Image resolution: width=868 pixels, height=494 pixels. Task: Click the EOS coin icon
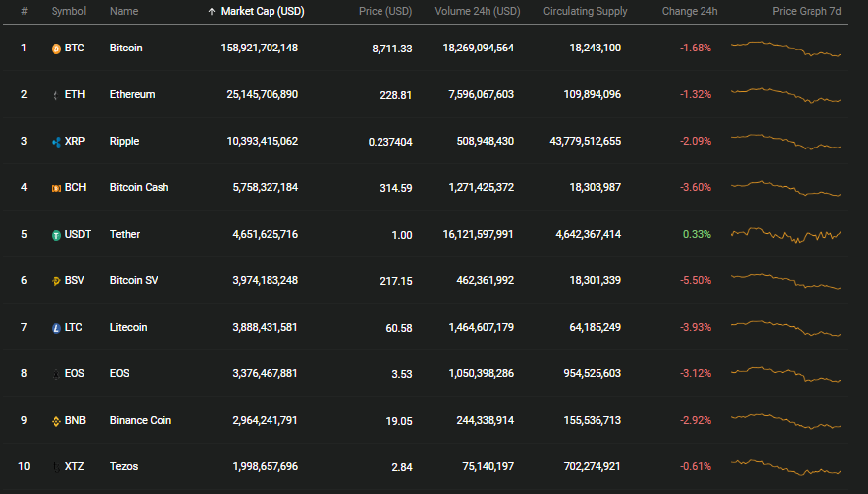(55, 374)
